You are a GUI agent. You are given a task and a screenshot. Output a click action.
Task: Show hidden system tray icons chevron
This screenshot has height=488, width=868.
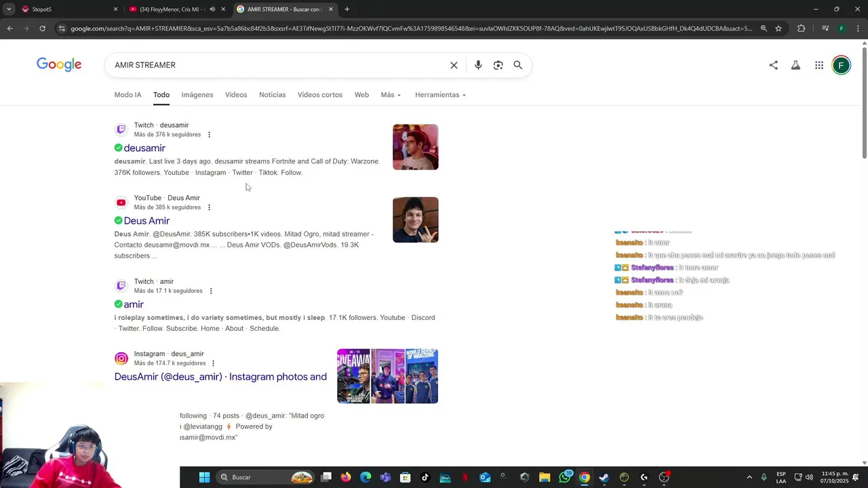[x=749, y=477]
